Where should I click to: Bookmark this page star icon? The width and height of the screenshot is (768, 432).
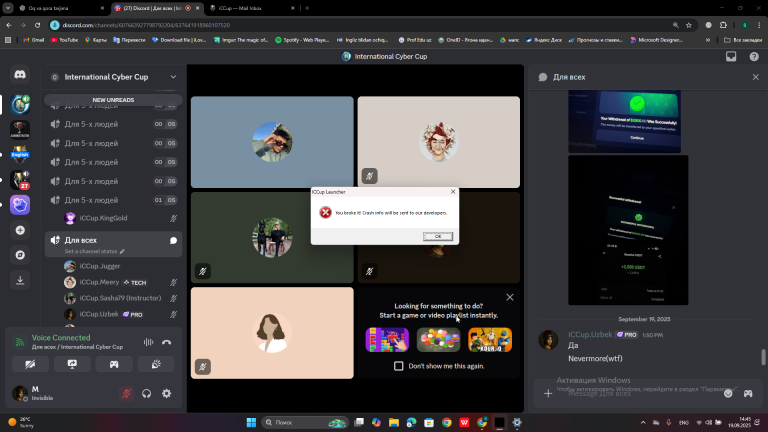689,25
